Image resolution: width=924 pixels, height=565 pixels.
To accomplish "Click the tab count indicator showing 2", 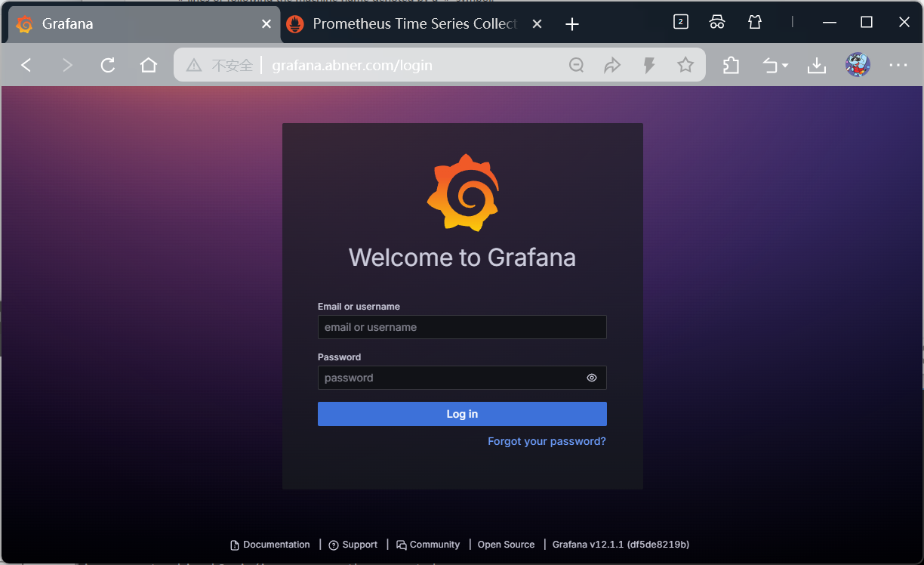I will [x=680, y=22].
